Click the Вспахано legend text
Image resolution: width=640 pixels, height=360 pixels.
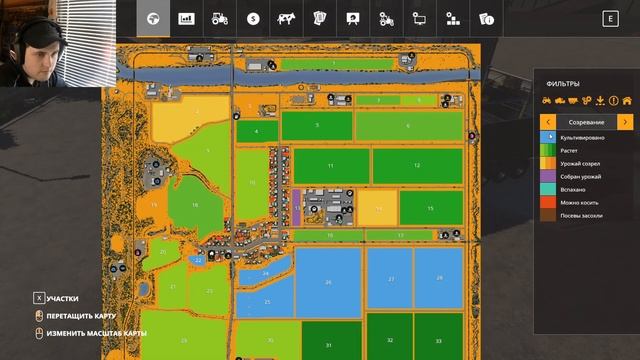tap(573, 190)
